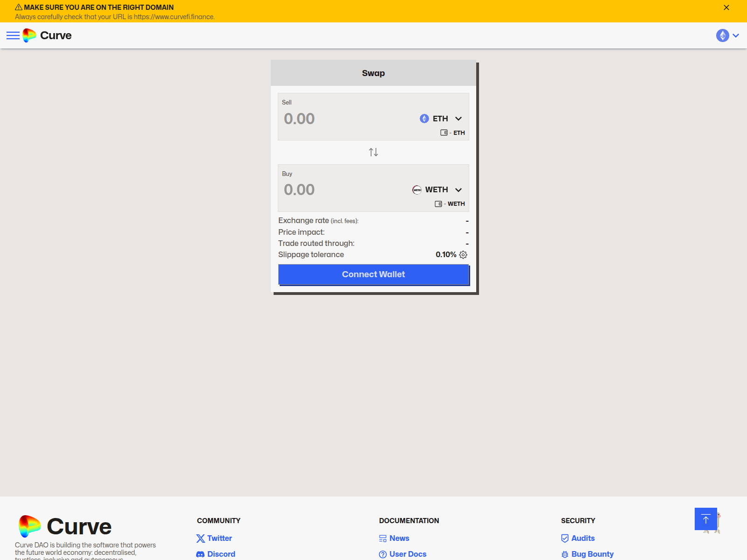Click the warning triangle icon
Screen dimensions: 747x560
click(19, 7)
